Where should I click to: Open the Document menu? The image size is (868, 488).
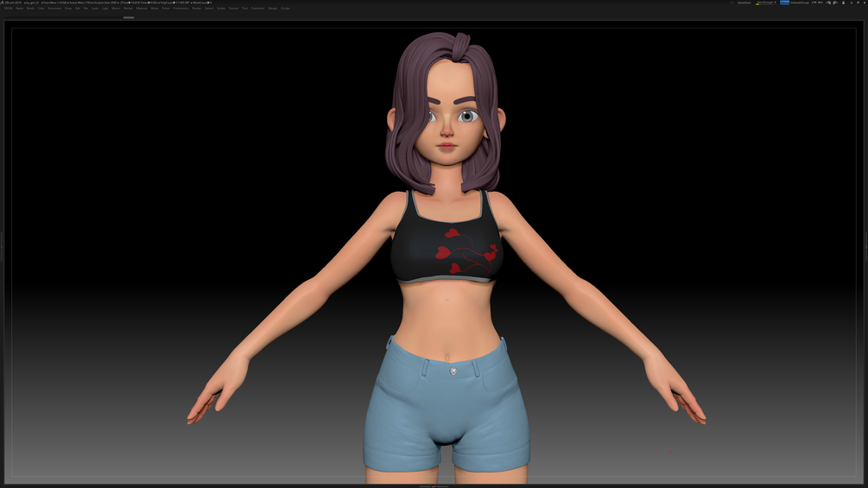(x=54, y=9)
